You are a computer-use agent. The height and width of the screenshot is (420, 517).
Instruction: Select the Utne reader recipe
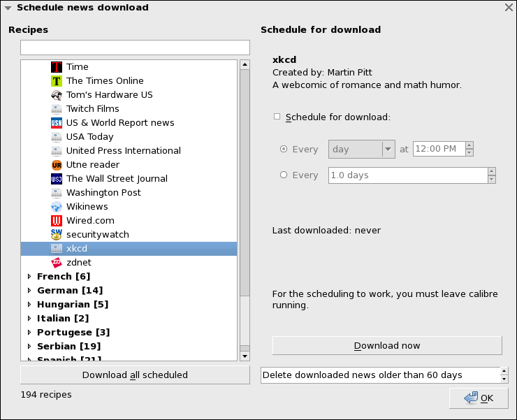pyautogui.click(x=93, y=165)
